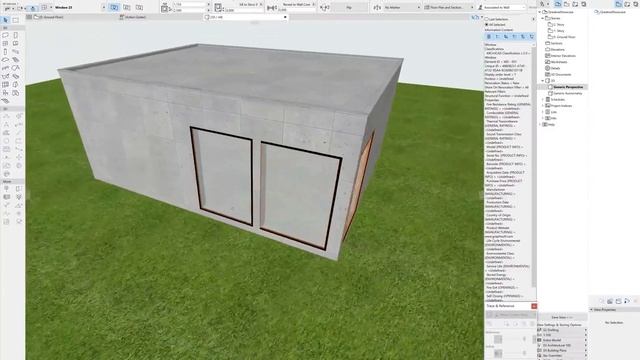Click the Save View button

[x=562, y=317]
